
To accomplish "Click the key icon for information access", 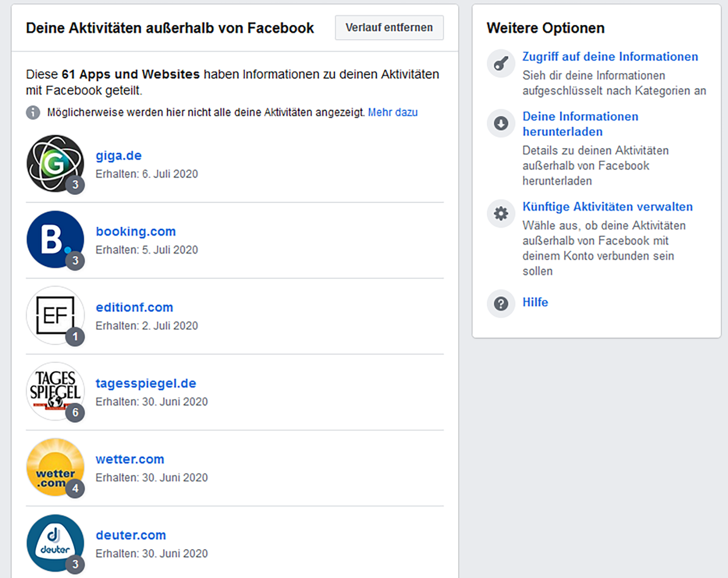I will pos(501,63).
